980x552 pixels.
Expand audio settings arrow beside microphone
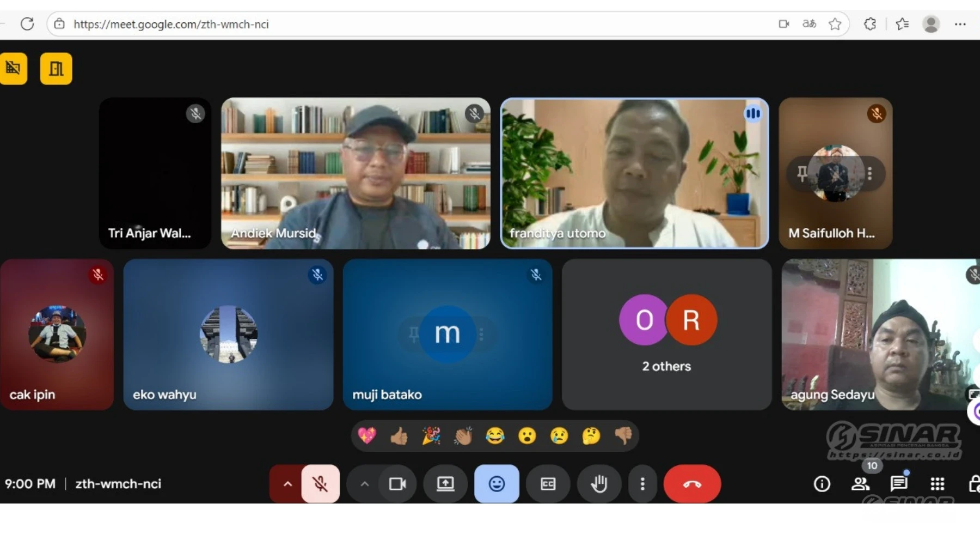point(287,484)
